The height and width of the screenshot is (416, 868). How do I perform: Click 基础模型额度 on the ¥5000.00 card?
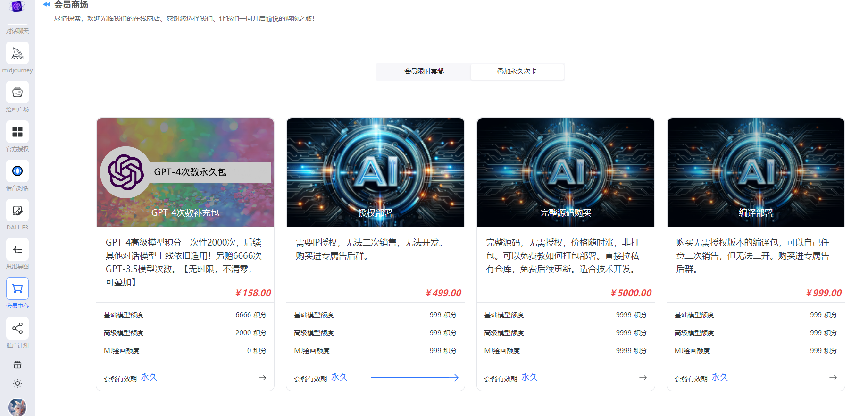pyautogui.click(x=504, y=315)
